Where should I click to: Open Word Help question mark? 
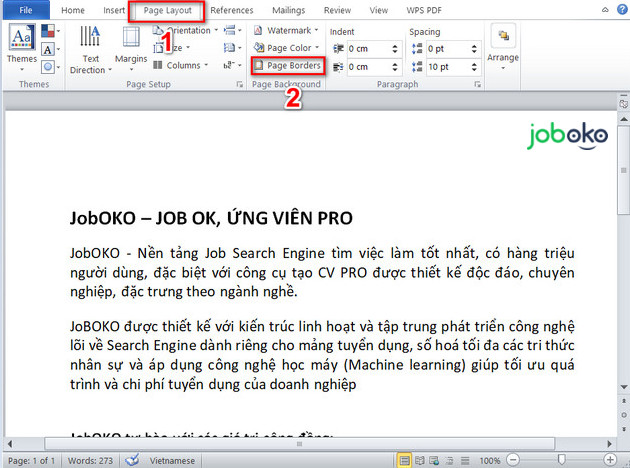(x=622, y=10)
